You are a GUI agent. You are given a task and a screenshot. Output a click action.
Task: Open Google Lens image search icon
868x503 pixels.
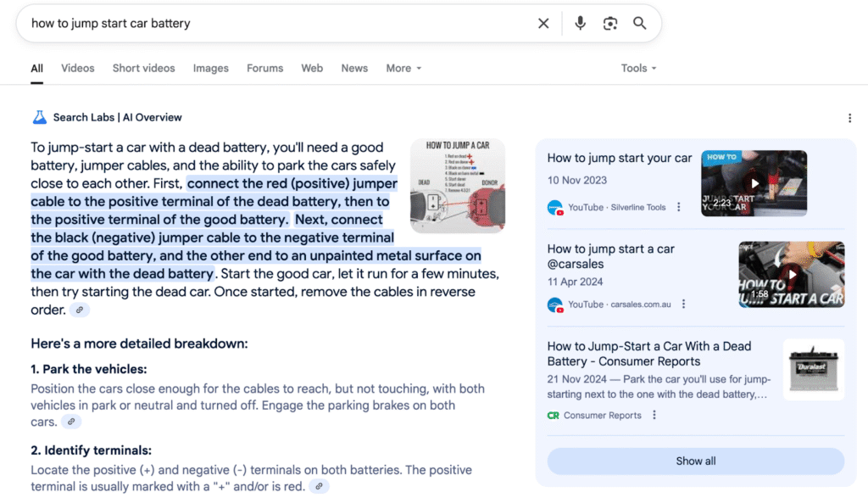pos(609,24)
